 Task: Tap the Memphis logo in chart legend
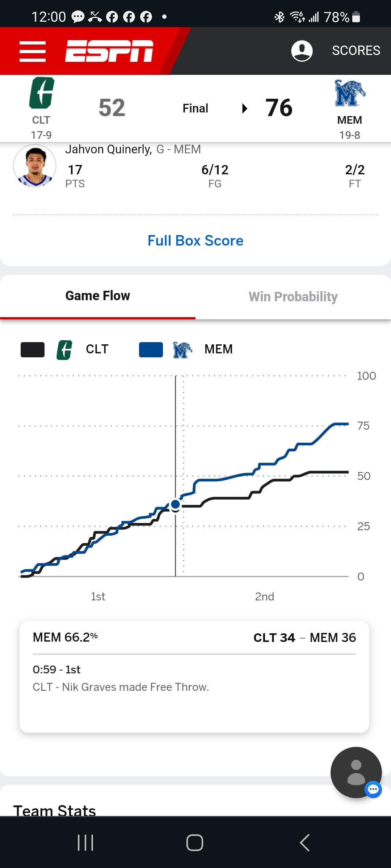tap(182, 350)
